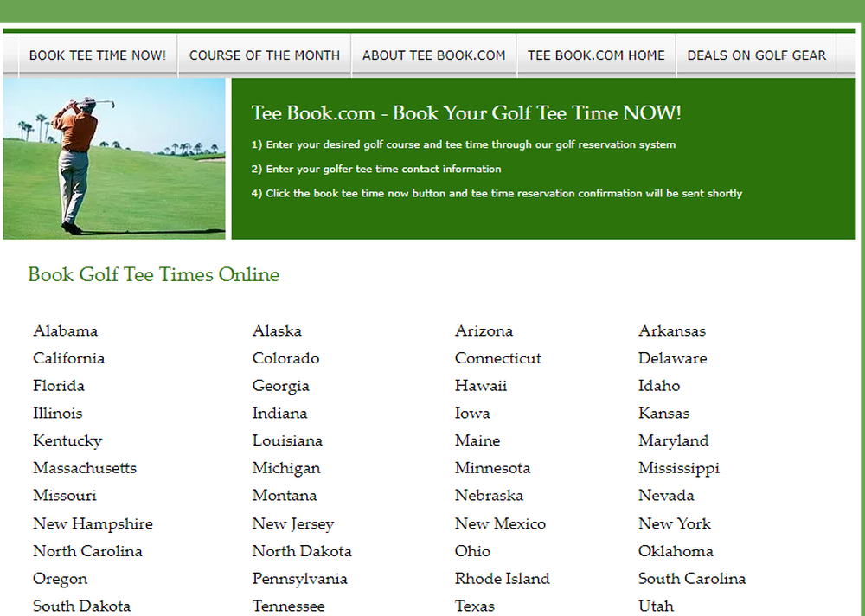Go to Missouri tee times
Image resolution: width=865 pixels, height=616 pixels.
65,495
